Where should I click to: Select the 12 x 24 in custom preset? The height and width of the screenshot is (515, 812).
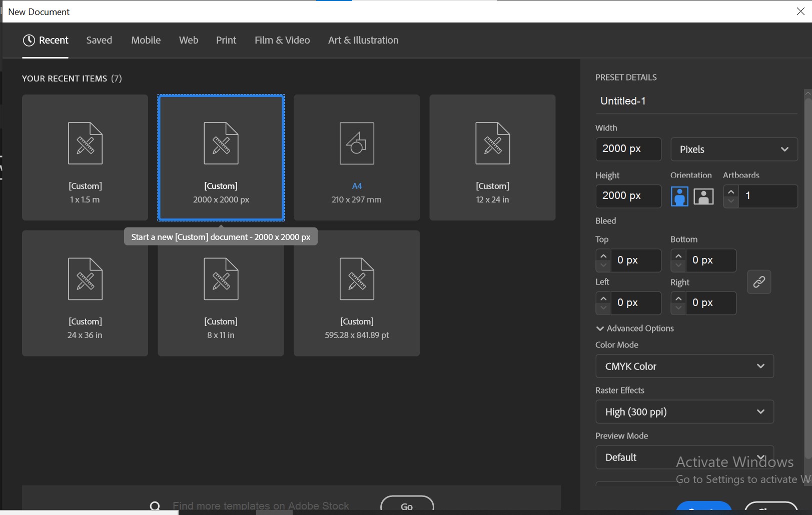click(492, 157)
